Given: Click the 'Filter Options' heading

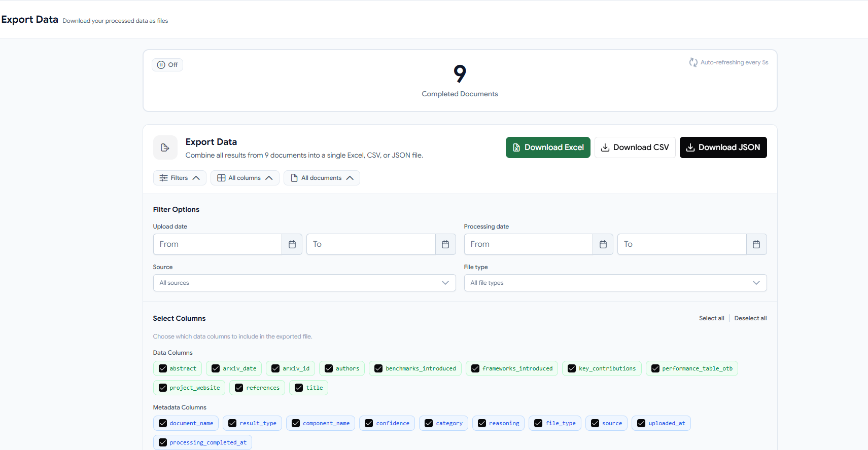Looking at the screenshot, I should (x=176, y=209).
